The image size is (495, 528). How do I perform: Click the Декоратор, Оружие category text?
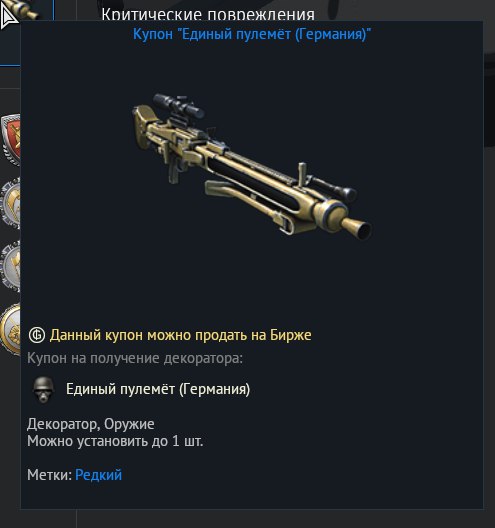click(x=91, y=424)
